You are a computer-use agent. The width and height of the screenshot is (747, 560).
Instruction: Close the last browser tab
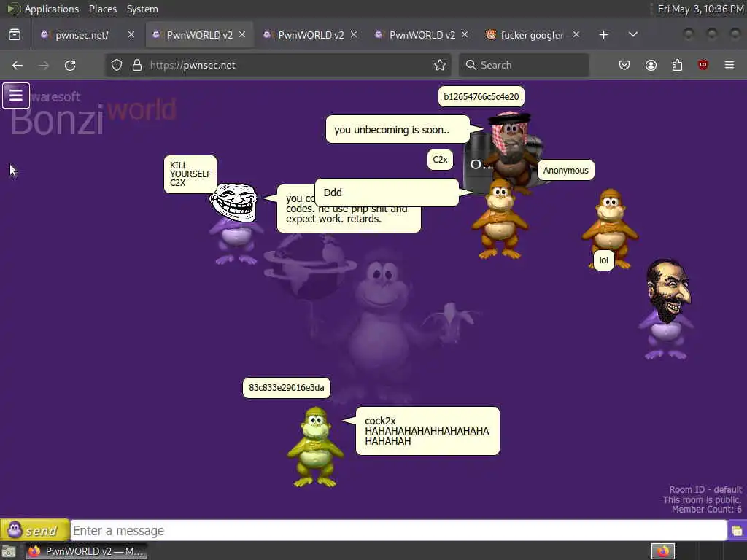[x=576, y=35]
